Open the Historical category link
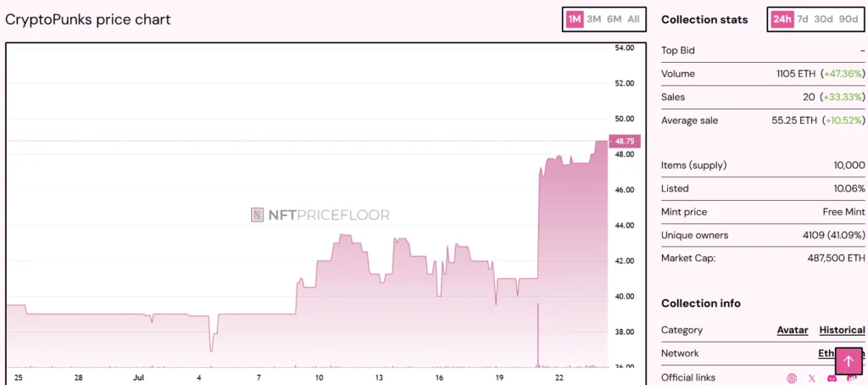The image size is (868, 385). [x=842, y=330]
